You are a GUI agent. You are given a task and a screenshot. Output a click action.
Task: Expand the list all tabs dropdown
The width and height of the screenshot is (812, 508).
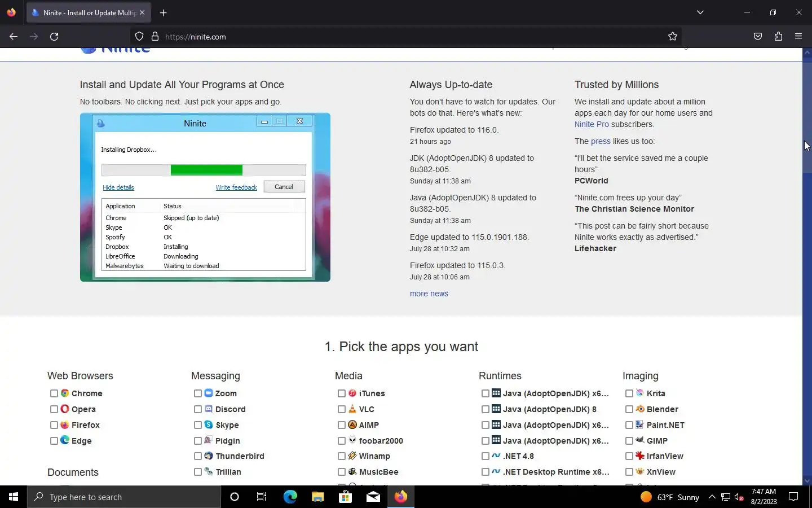pyautogui.click(x=700, y=12)
